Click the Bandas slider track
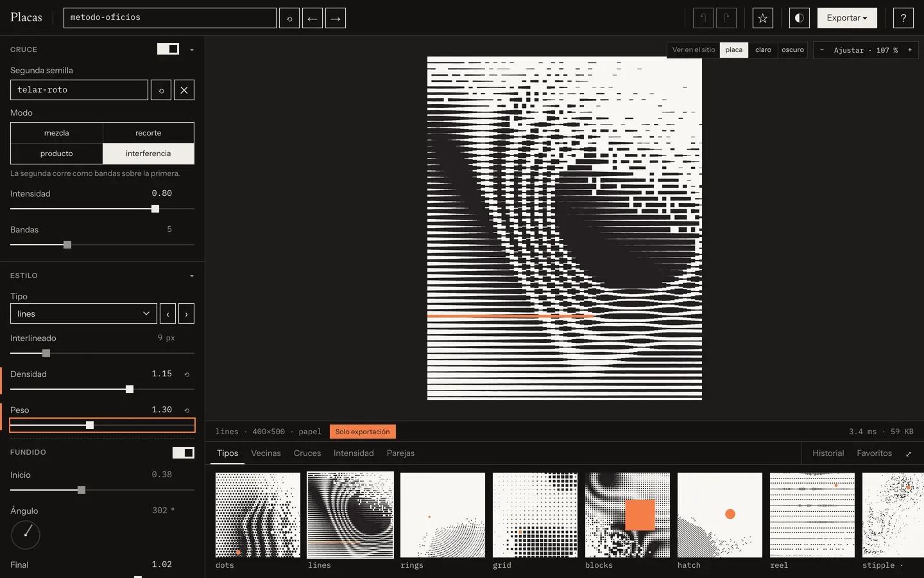The height and width of the screenshot is (578, 924). [102, 245]
